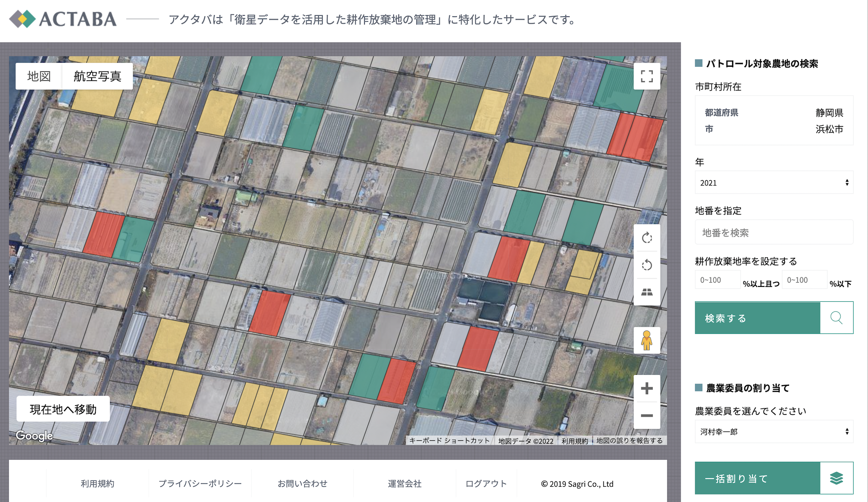This screenshot has height=502, width=868.
Task: Focus the 地番を検索 input field
Action: tap(774, 232)
